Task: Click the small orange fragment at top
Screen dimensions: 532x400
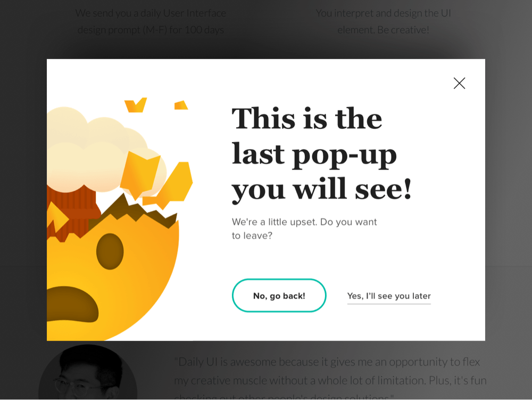Action: tap(181, 105)
